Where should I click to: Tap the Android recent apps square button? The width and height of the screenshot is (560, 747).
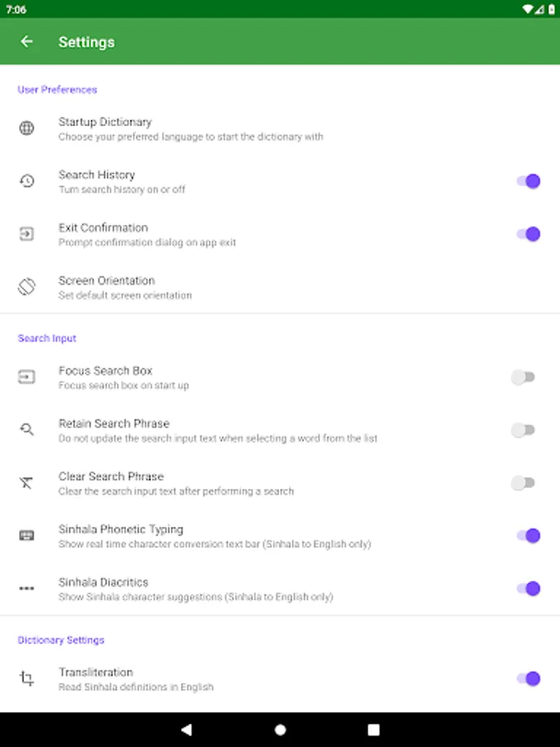click(x=374, y=730)
